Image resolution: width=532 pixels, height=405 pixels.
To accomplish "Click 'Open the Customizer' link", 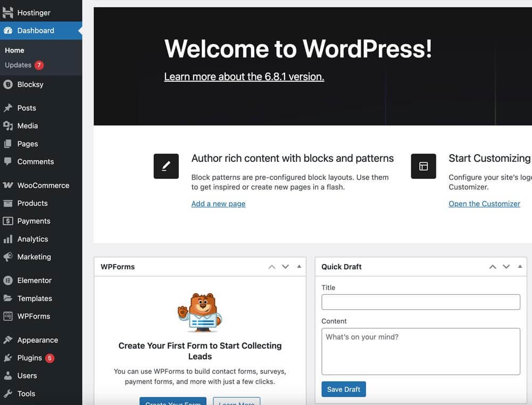I will coord(484,204).
